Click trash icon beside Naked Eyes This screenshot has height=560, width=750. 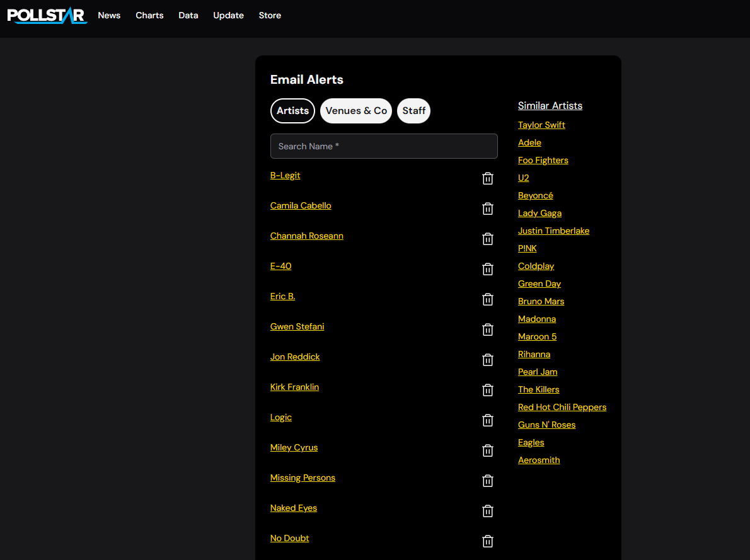coord(487,511)
